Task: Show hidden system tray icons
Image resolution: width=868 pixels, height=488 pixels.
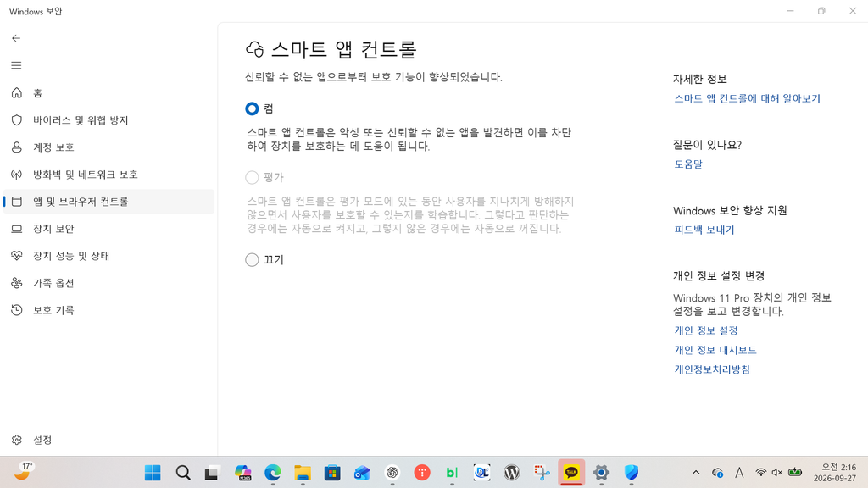Action: pos(696,473)
